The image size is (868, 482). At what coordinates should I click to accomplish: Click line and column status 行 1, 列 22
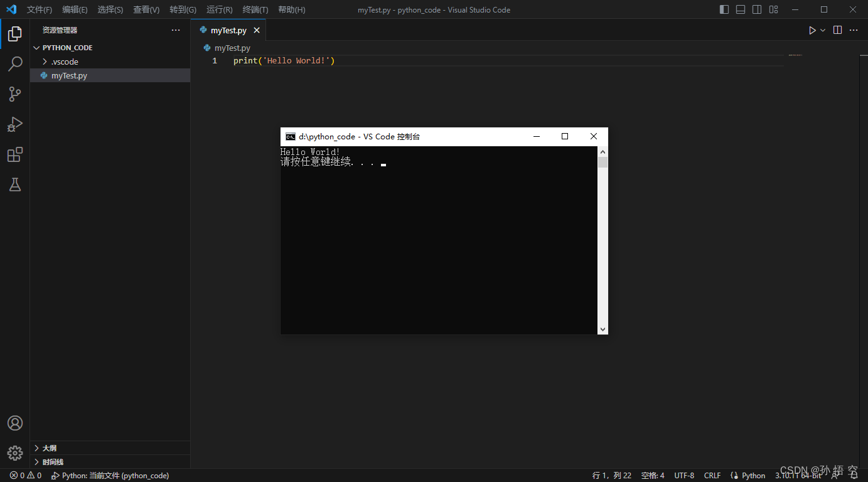tap(612, 476)
